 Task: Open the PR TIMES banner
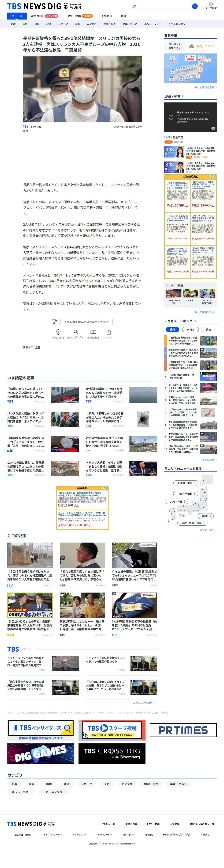(x=183, y=730)
